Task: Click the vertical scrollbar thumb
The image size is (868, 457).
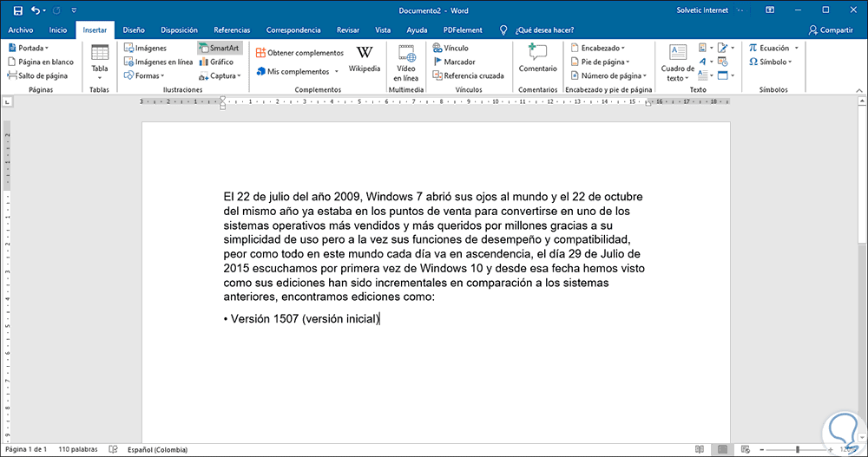Action: tap(862, 175)
